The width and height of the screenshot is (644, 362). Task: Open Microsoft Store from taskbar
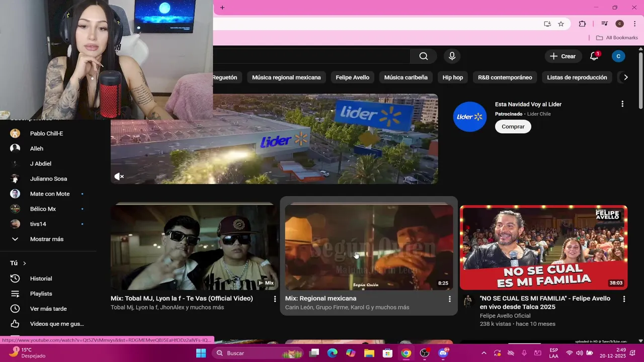pyautogui.click(x=387, y=353)
